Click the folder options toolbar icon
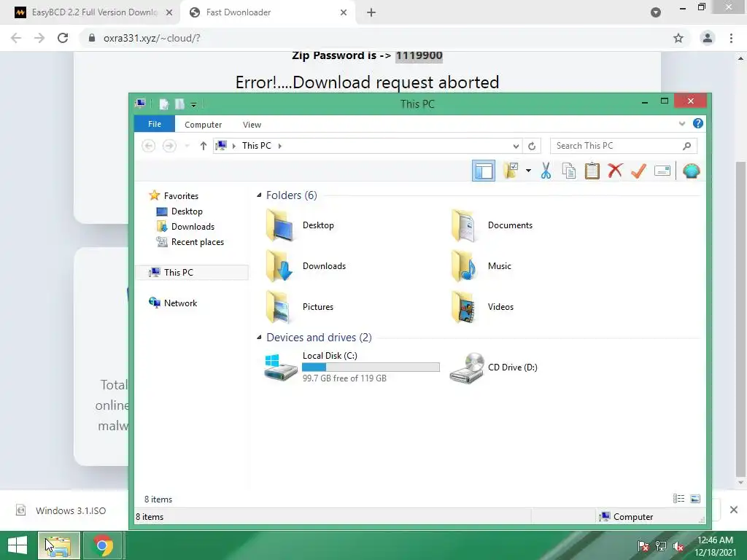The width and height of the screenshot is (747, 560). point(511,171)
